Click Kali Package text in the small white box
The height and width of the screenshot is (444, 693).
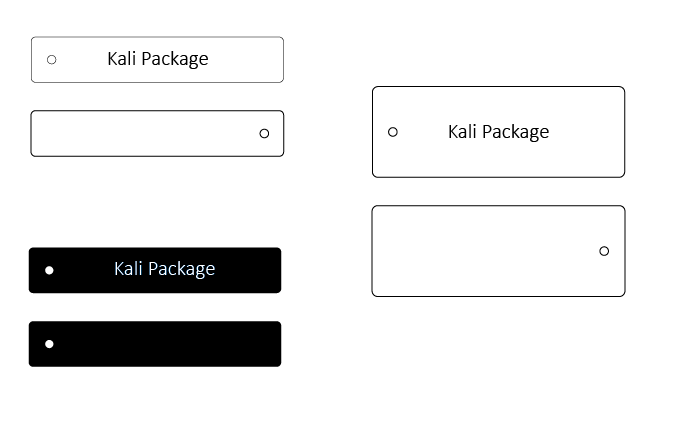click(158, 59)
